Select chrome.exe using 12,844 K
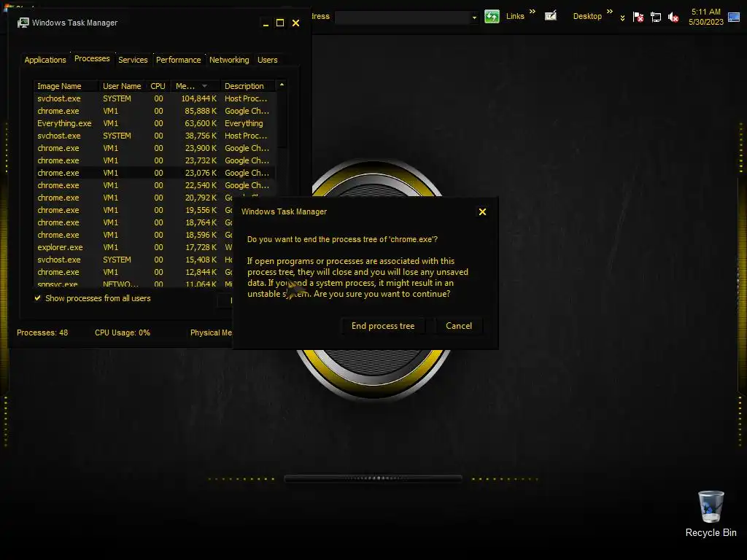Image resolution: width=747 pixels, height=560 pixels. coord(133,272)
